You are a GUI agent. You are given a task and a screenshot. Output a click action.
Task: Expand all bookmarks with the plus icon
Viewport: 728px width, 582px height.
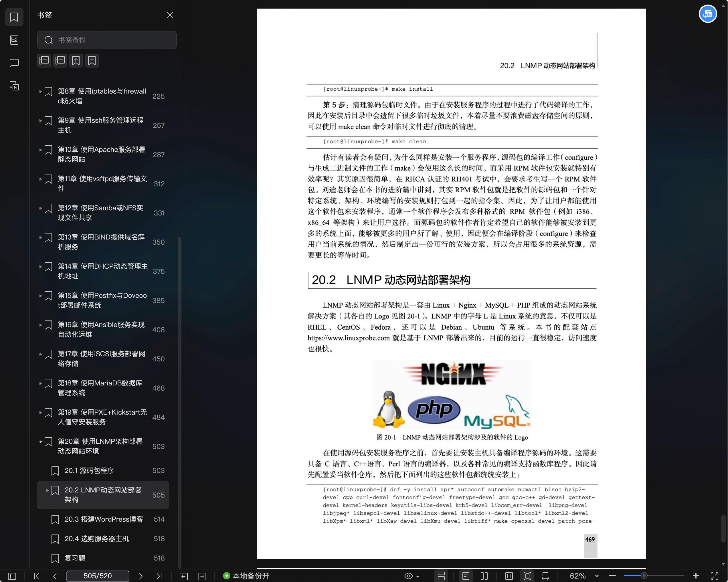click(x=44, y=61)
